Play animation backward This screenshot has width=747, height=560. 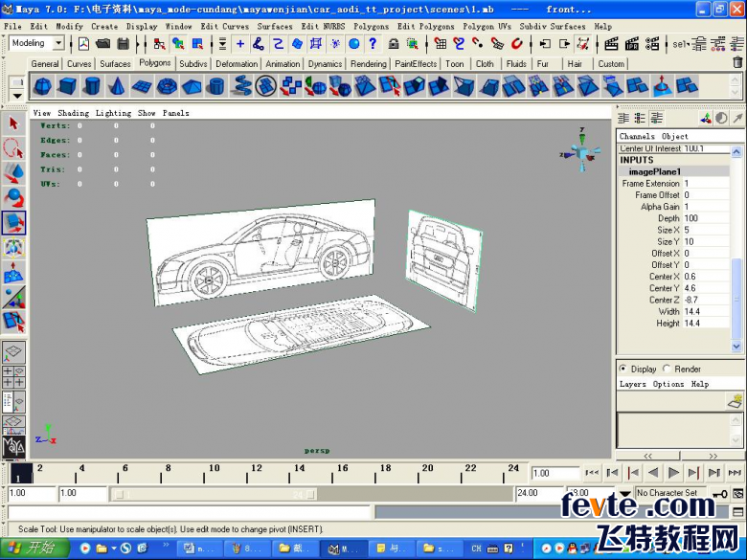tap(653, 473)
